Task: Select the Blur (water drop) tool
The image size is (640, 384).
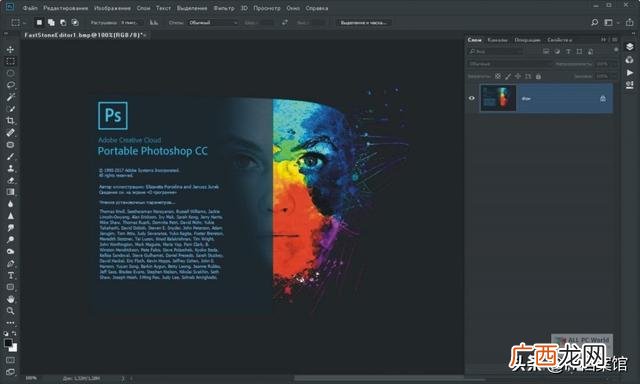Action: pyautogui.click(x=11, y=204)
